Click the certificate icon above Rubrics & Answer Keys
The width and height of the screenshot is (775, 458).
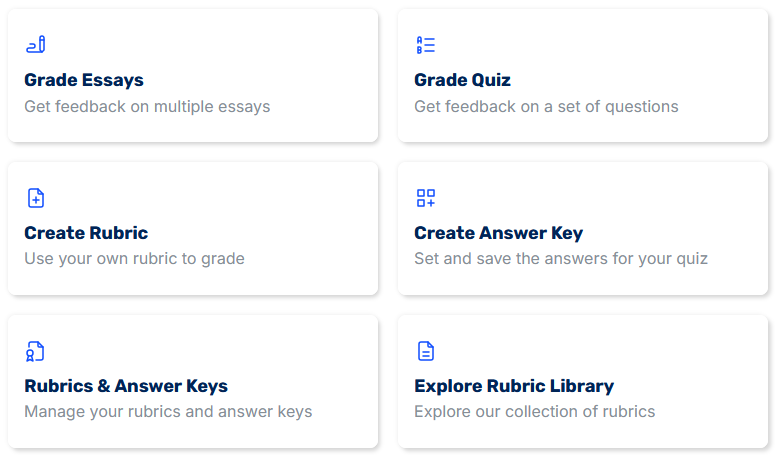(x=35, y=351)
